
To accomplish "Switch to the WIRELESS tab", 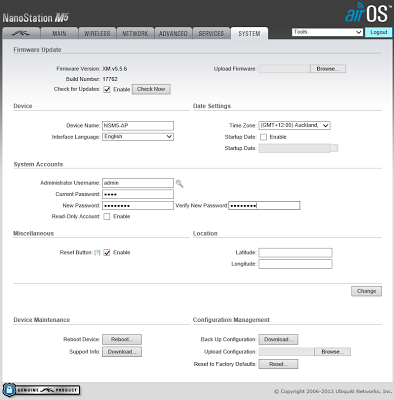I will click(97, 33).
